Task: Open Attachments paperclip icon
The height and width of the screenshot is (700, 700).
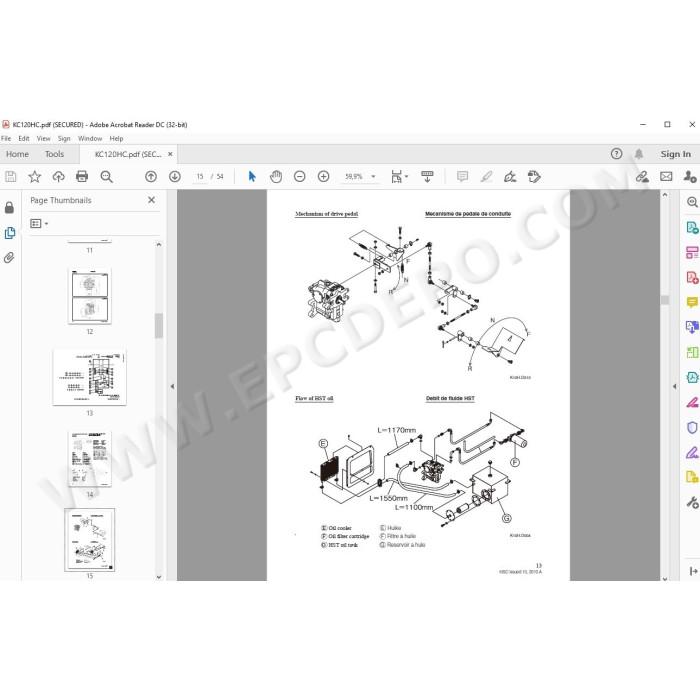Action: pos(9,258)
